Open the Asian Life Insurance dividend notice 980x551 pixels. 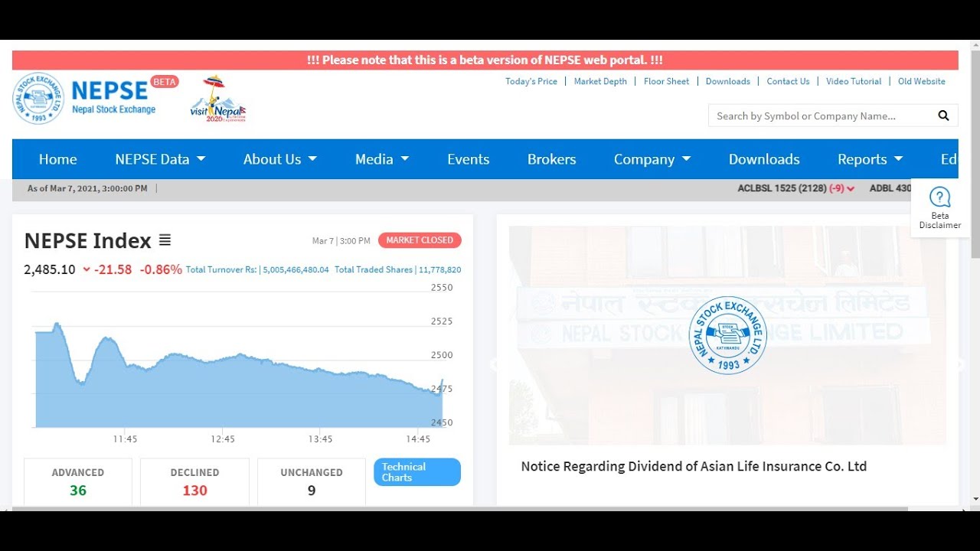pos(694,466)
